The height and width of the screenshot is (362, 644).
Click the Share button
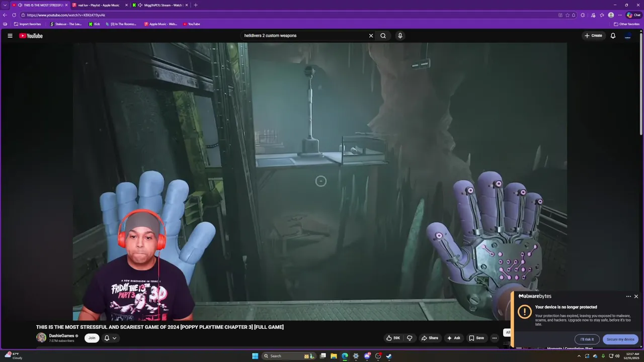tap(430, 338)
